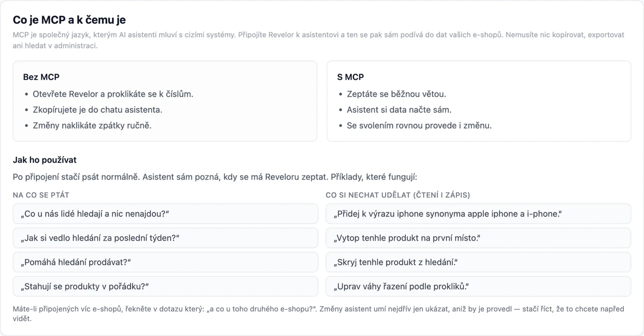This screenshot has width=644, height=336.
Task: Click the bullet „Zkopírujete je do chatu asistenta.“
Action: [x=98, y=110]
